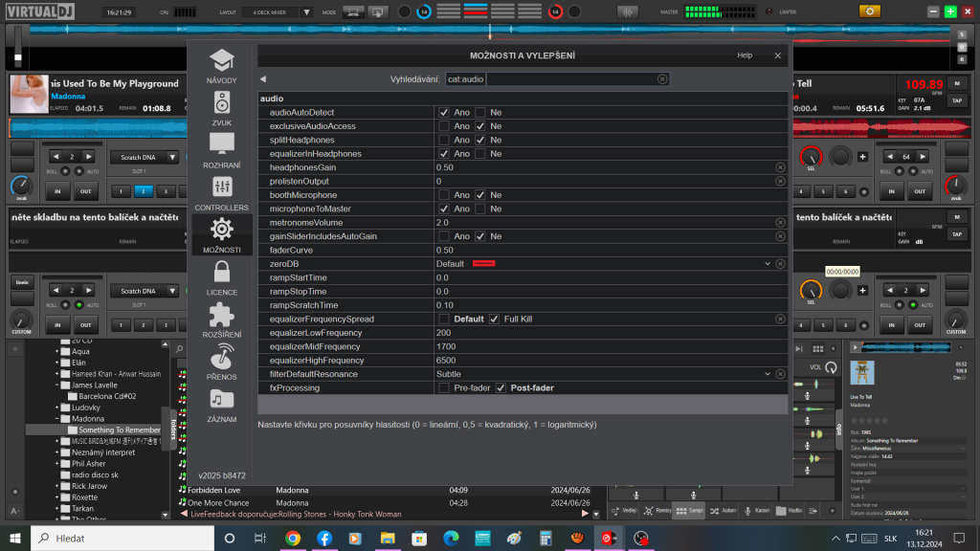Open the Záznam recording section
Image resolution: width=980 pixels, height=551 pixels.
click(x=221, y=404)
